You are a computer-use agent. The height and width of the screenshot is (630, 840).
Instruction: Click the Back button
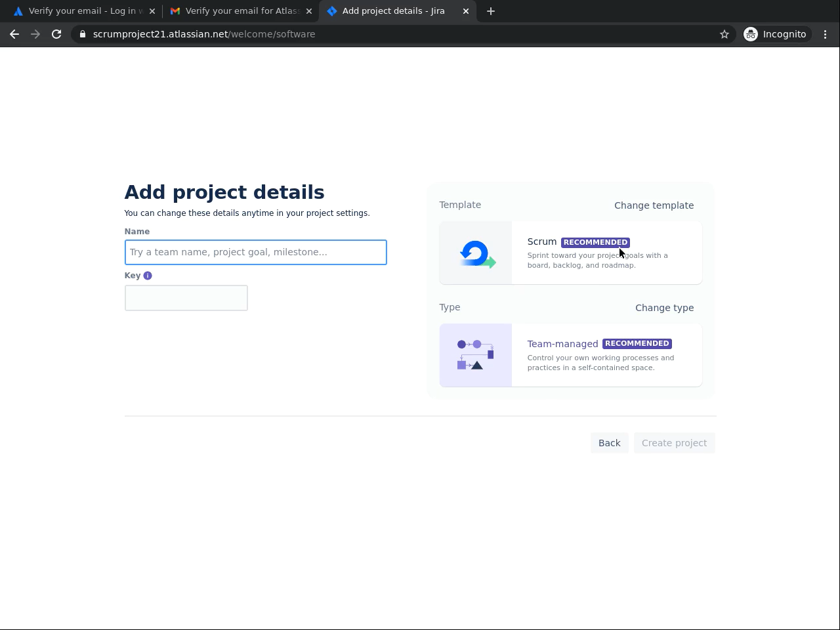coord(610,443)
